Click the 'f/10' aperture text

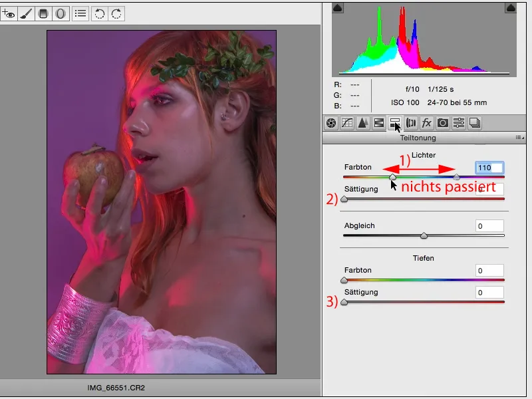412,89
